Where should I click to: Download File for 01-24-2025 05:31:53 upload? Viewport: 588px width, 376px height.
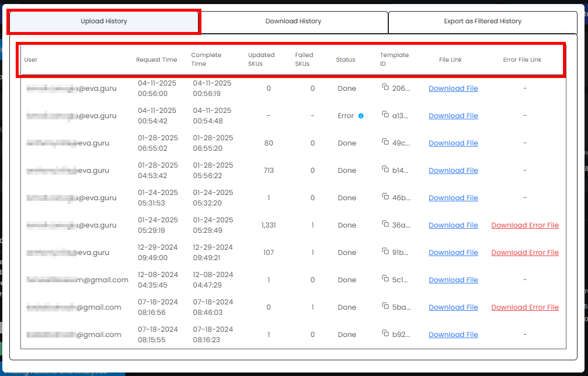click(x=454, y=198)
